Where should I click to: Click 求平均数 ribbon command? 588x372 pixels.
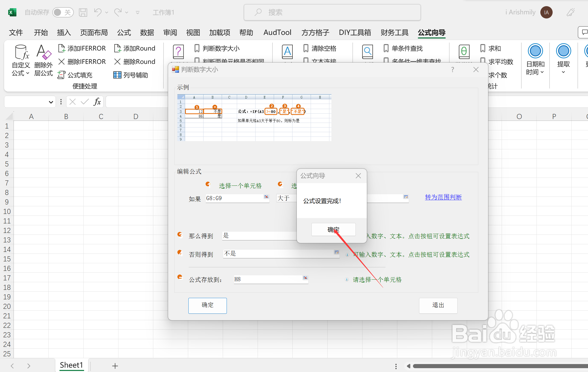pyautogui.click(x=497, y=62)
